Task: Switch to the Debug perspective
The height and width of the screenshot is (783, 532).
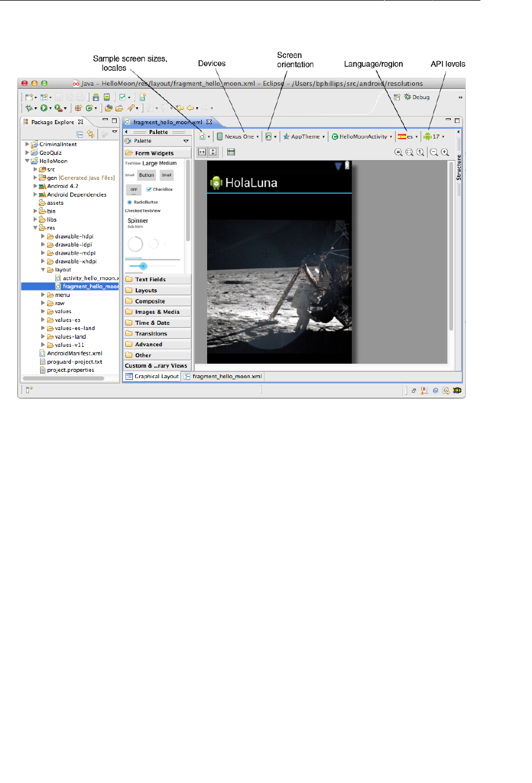Action: (417, 97)
